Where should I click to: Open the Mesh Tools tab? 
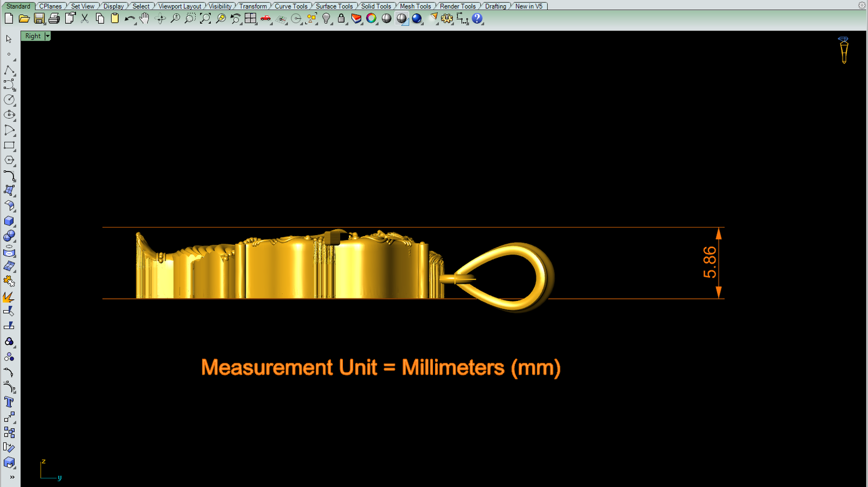pos(415,6)
